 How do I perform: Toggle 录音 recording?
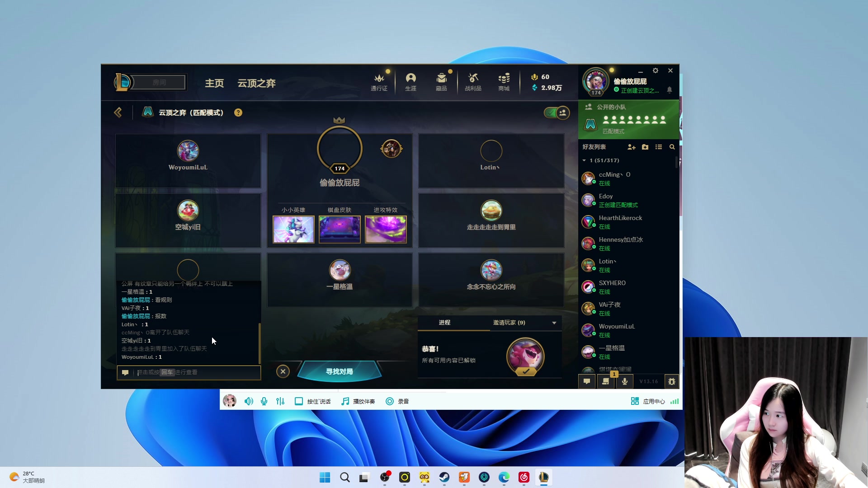[397, 401]
